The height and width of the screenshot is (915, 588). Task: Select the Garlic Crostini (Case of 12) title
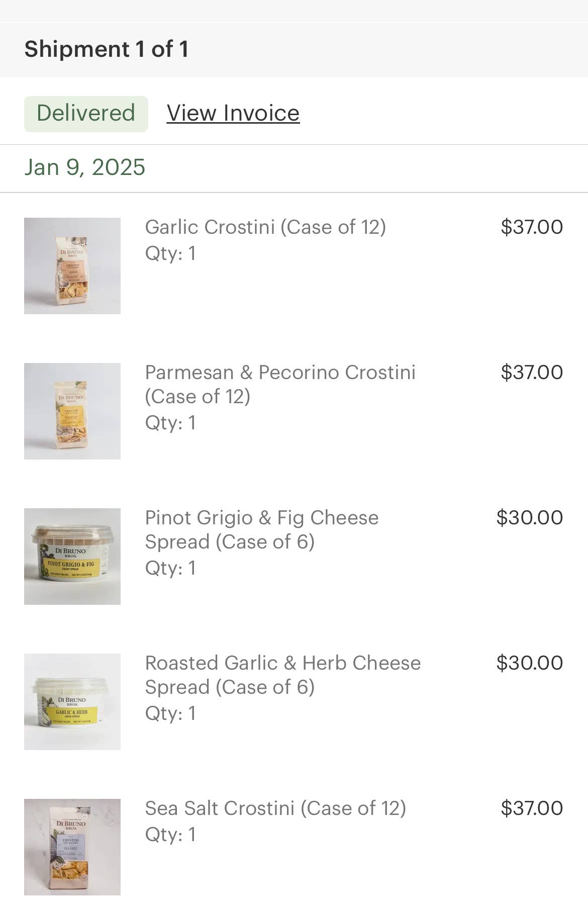click(x=265, y=227)
